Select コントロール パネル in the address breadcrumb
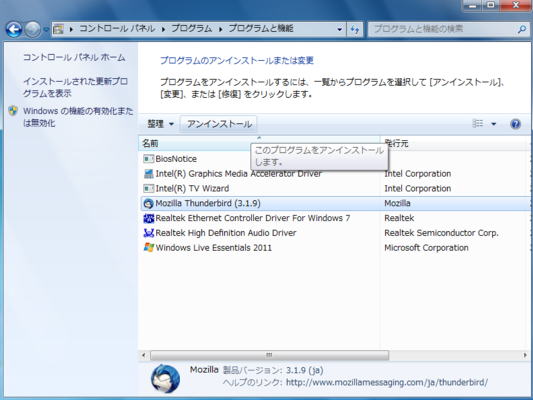The width and height of the screenshot is (533, 400). point(117,29)
